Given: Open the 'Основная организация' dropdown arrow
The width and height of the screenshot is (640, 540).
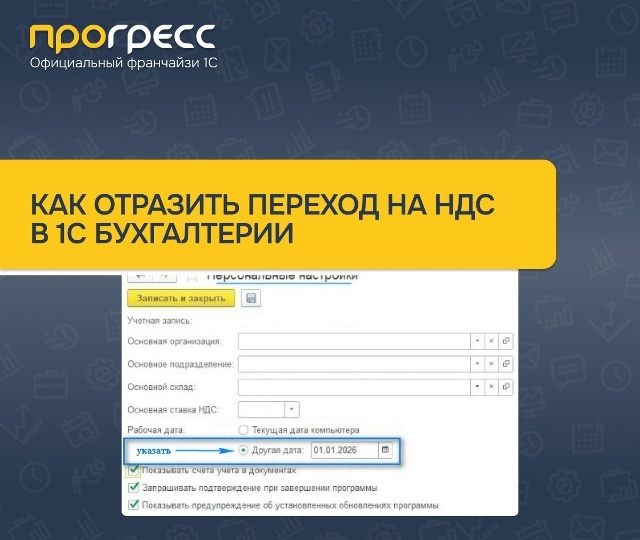Looking at the screenshot, I should click(x=477, y=341).
